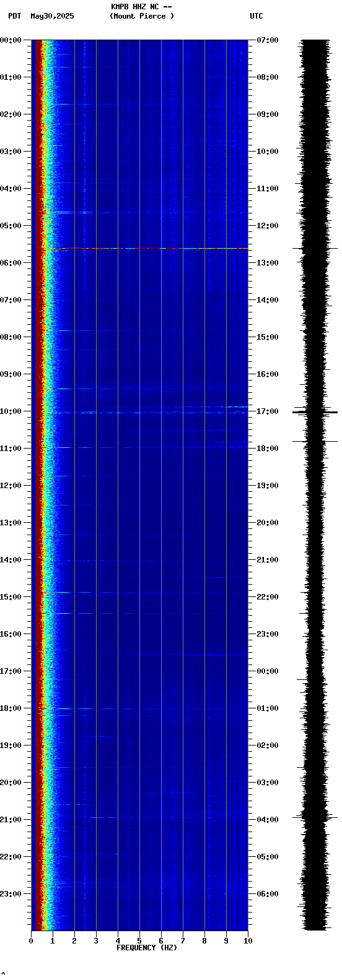This screenshot has width=342, height=980.
Task: Select the 15:00 PDT time tick label
Action: 11,597
